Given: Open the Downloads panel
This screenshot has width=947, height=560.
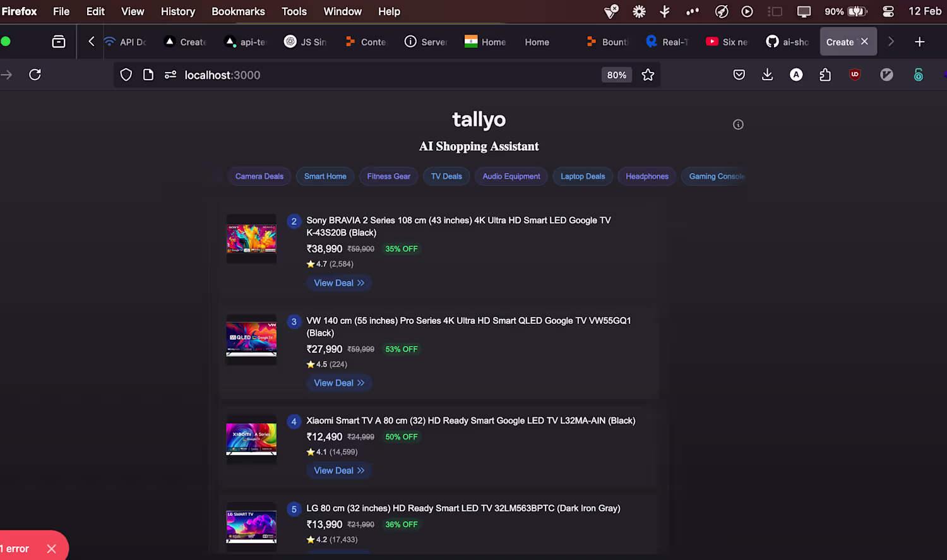Looking at the screenshot, I should [768, 75].
